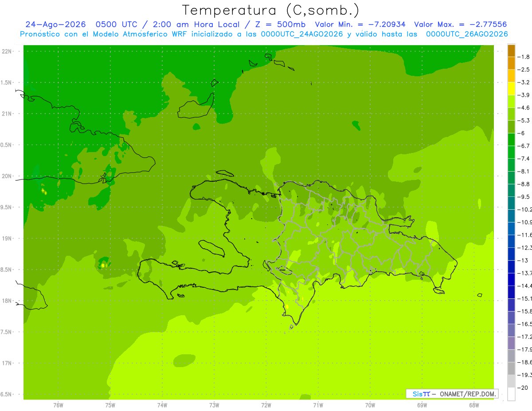Click the '2:00 am Hora Local' text
This screenshot has width=532, height=411.
tap(196, 24)
